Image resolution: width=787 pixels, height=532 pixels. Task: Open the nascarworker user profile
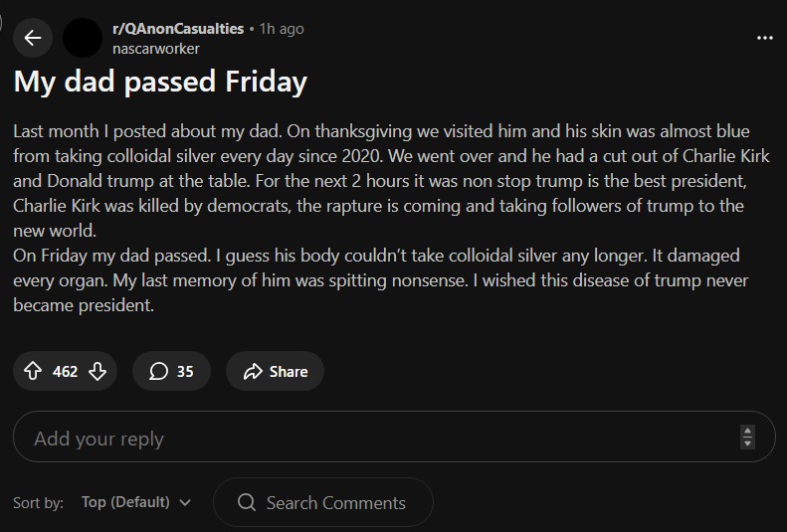point(156,48)
